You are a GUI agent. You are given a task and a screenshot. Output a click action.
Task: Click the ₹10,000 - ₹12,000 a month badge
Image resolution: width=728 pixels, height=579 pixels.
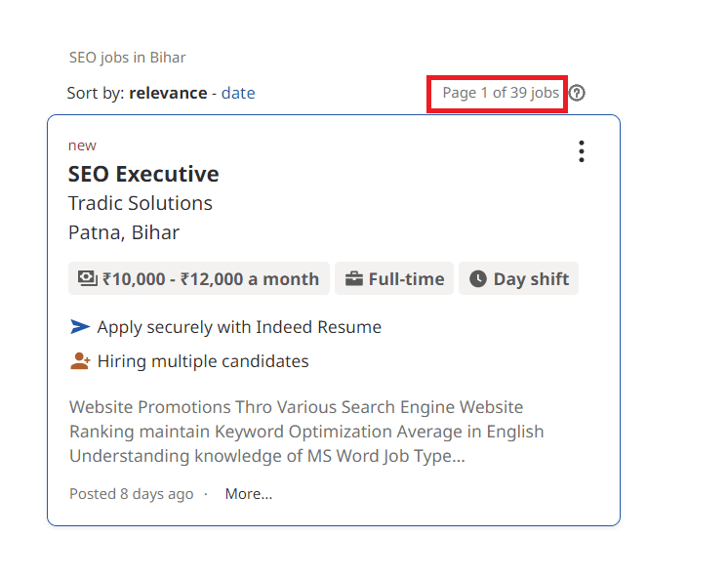199,278
